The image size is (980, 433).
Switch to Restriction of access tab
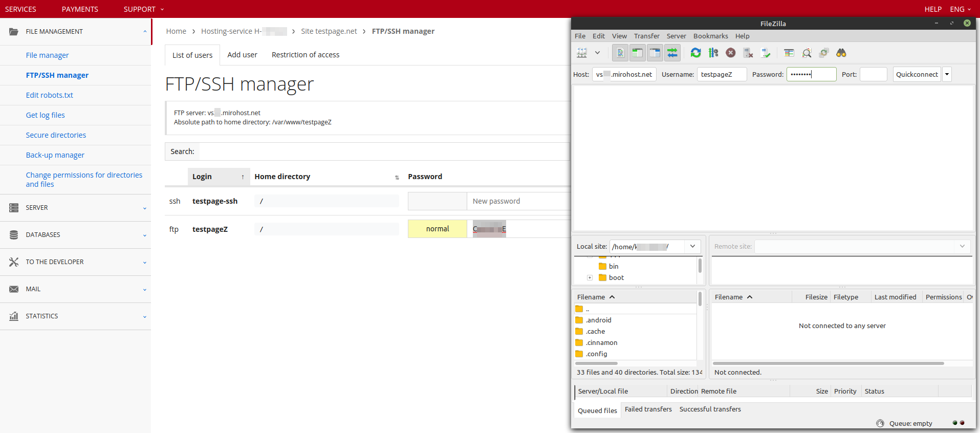pos(306,55)
